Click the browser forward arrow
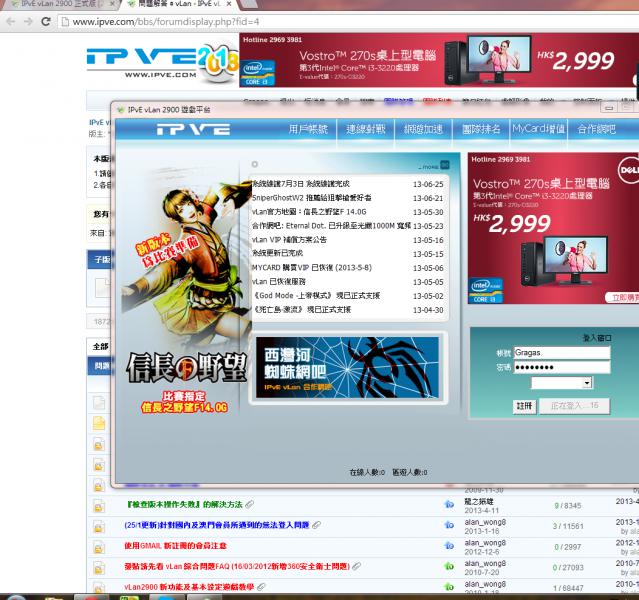 (x=28, y=22)
